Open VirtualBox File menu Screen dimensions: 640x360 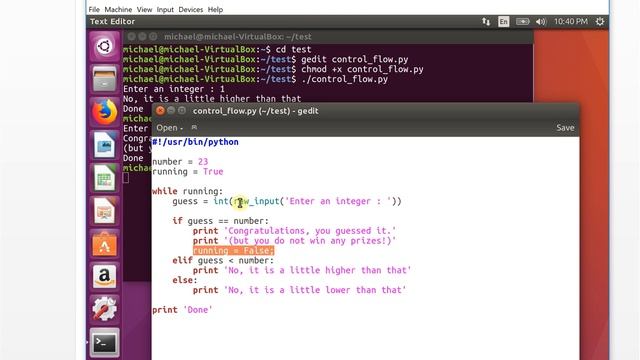point(94,9)
